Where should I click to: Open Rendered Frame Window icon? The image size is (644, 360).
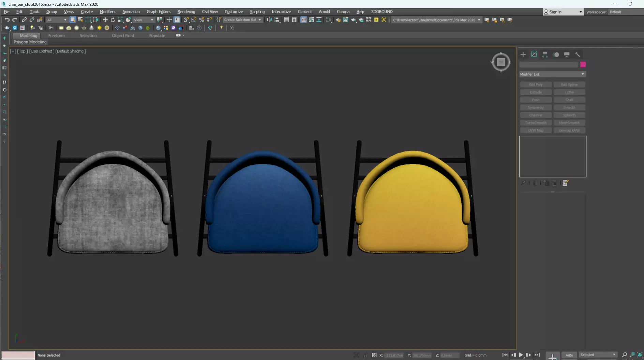point(346,20)
